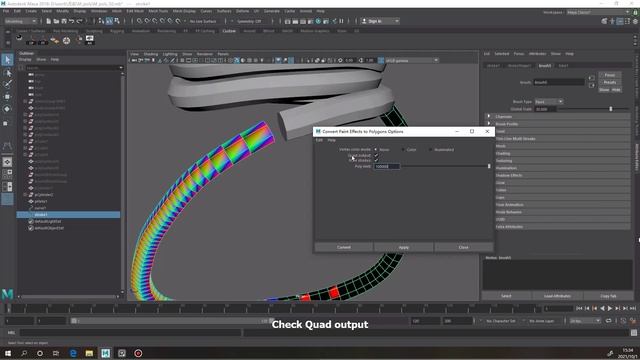Click Load Attributes button

558,296
